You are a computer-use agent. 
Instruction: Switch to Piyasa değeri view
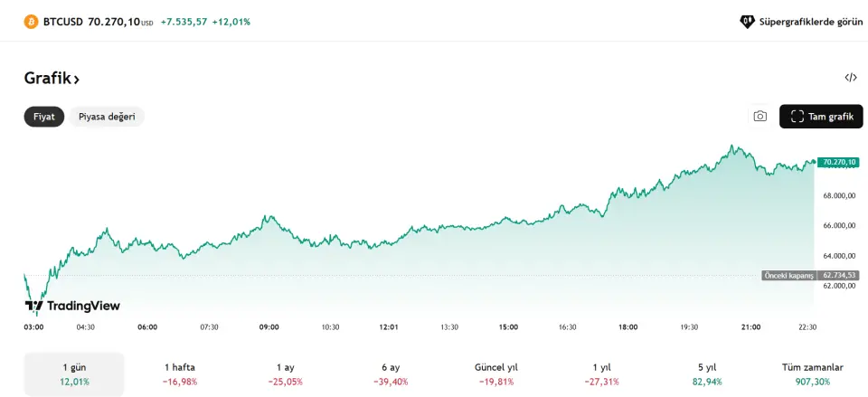tap(107, 117)
